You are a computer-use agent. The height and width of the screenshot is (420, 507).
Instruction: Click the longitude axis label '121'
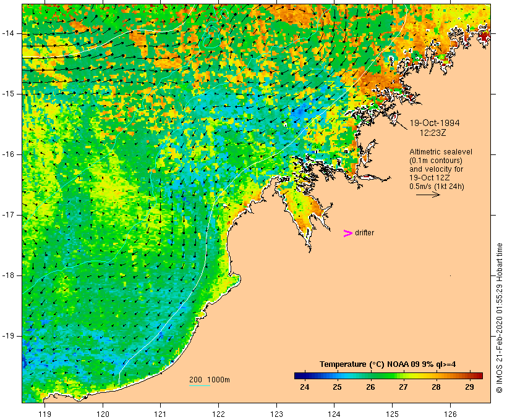point(160,414)
